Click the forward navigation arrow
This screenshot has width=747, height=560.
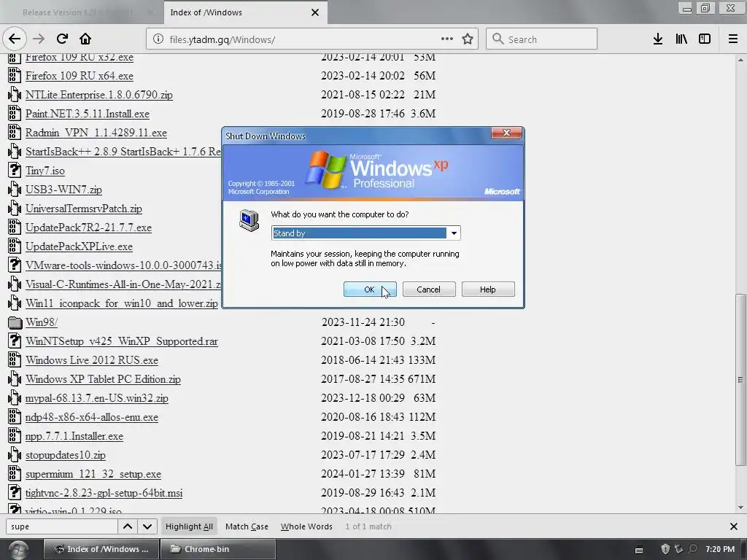coord(39,39)
